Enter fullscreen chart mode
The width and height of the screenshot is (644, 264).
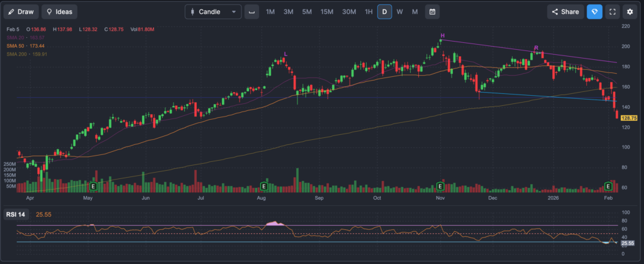[613, 11]
